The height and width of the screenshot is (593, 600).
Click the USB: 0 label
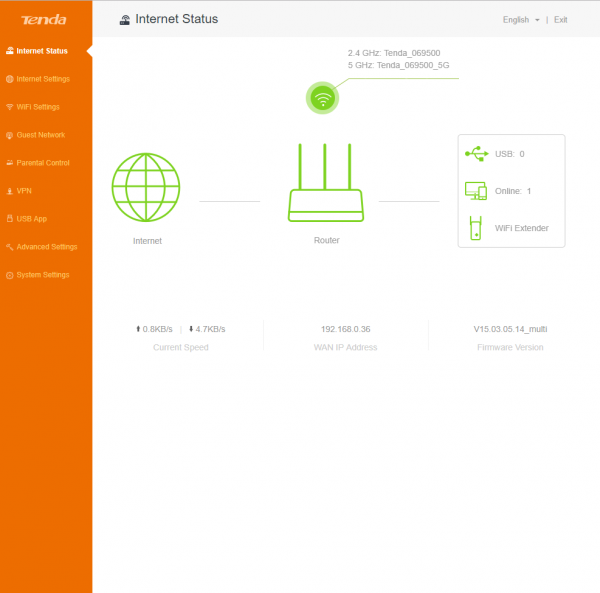(510, 154)
